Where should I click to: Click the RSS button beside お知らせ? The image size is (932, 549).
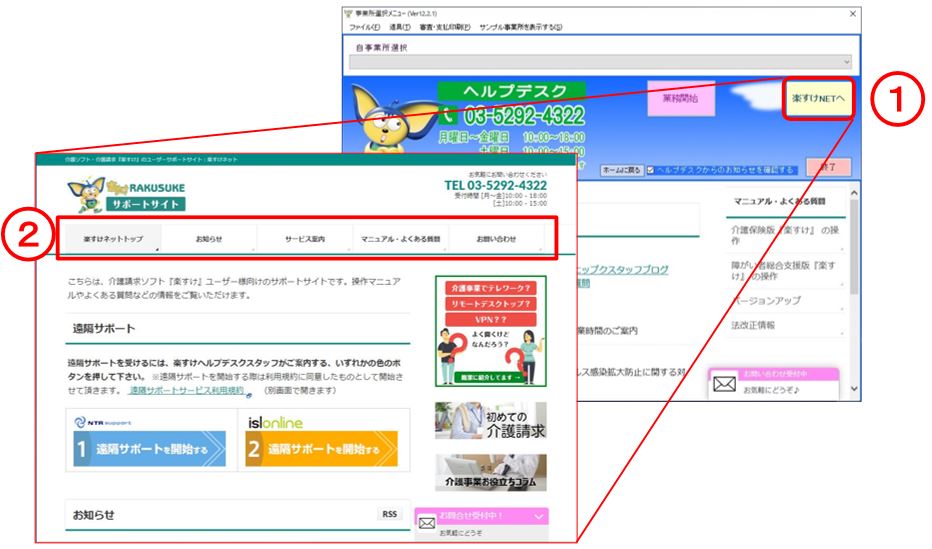[x=389, y=514]
